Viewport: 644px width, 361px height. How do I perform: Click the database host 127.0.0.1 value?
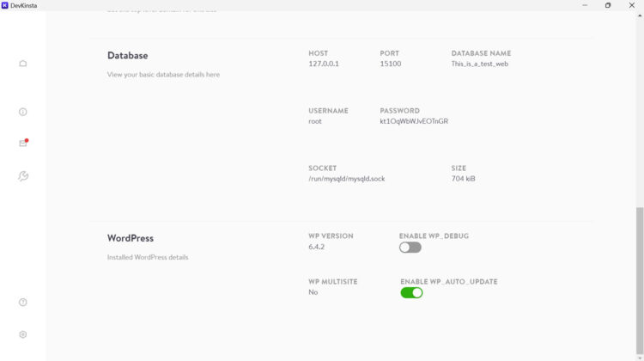tap(324, 64)
